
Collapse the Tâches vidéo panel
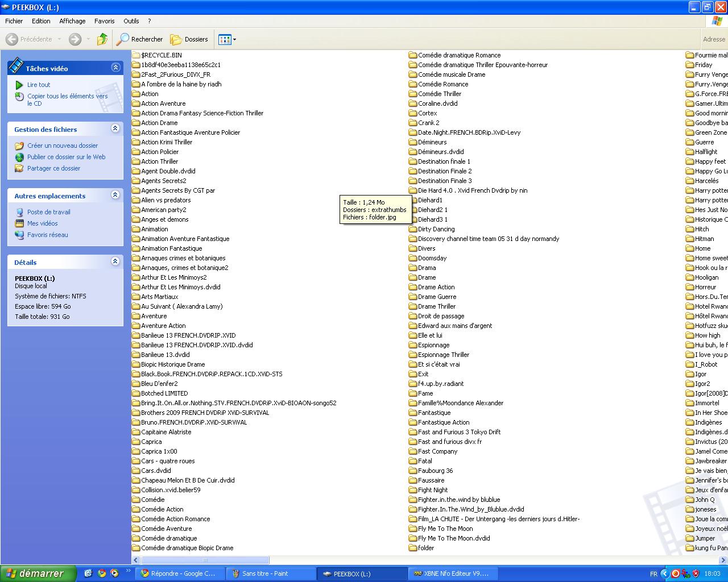(115, 68)
